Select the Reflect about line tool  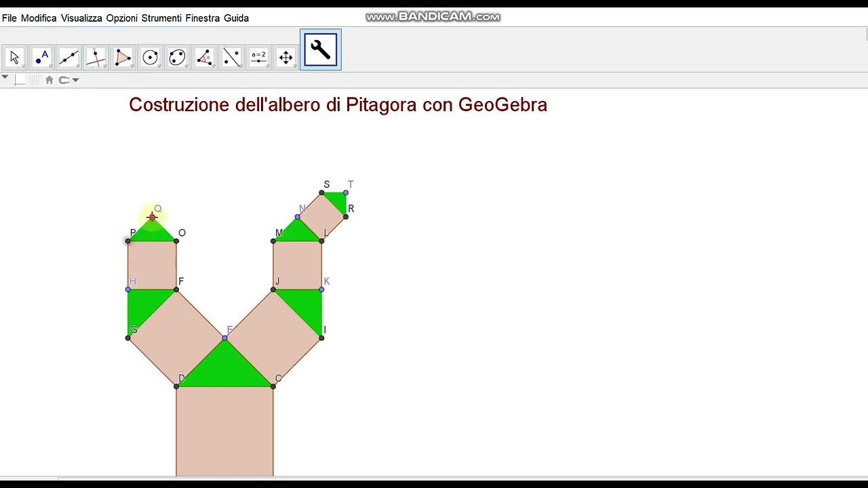pyautogui.click(x=231, y=58)
